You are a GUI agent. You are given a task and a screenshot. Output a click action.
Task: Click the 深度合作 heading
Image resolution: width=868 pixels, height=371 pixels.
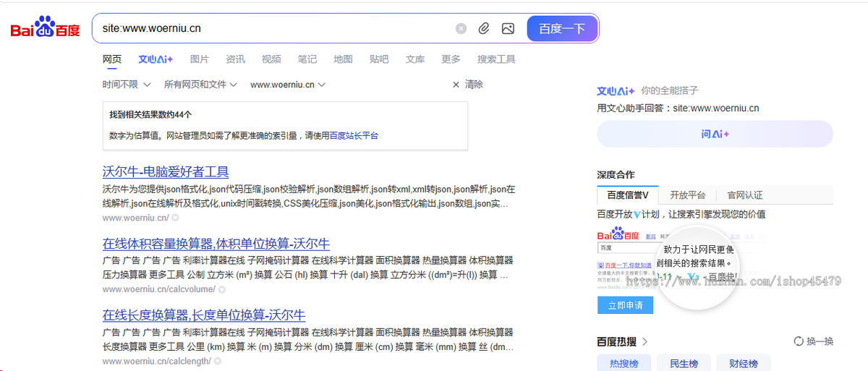click(x=616, y=175)
